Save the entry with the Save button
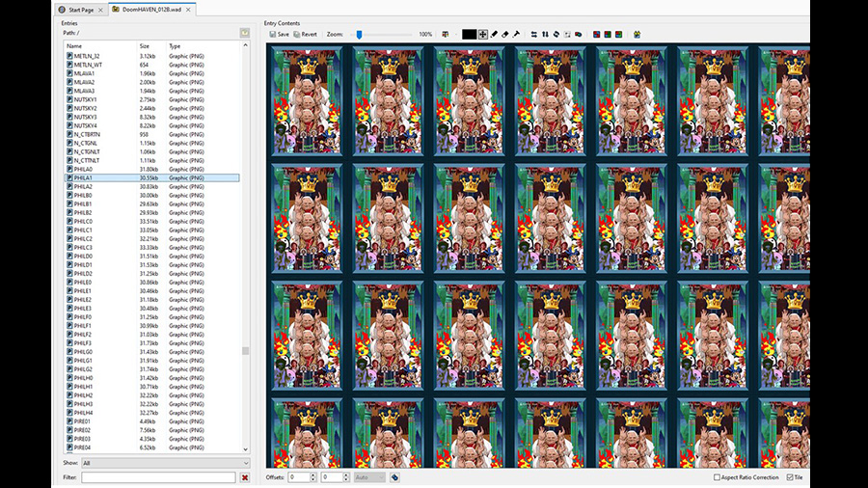The height and width of the screenshot is (488, 868). 280,35
